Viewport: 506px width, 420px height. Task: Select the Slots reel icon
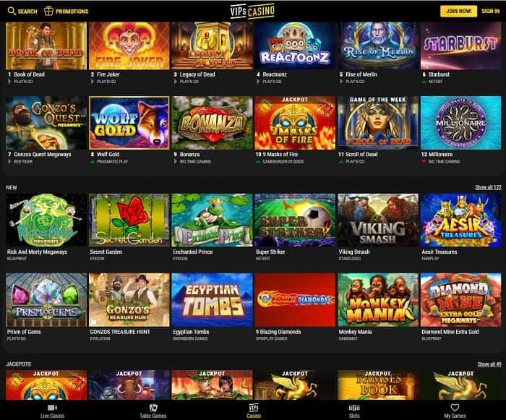pyautogui.click(x=354, y=408)
